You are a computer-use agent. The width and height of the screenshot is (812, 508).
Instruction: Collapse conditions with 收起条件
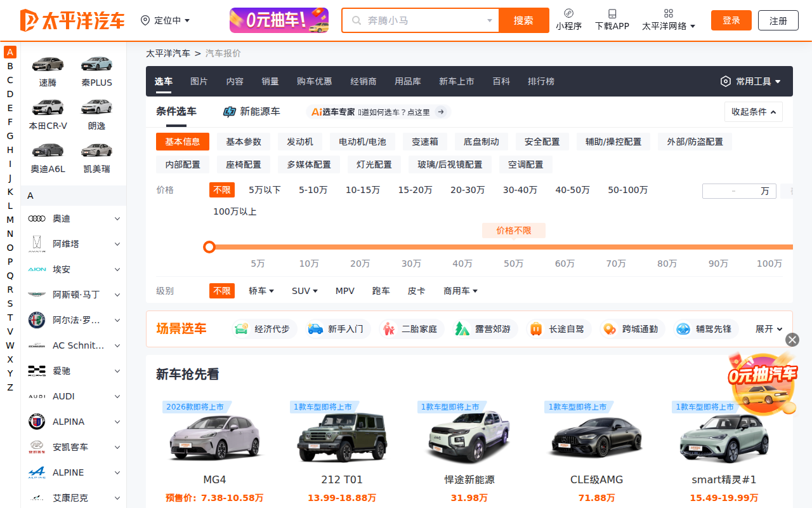[x=754, y=112]
